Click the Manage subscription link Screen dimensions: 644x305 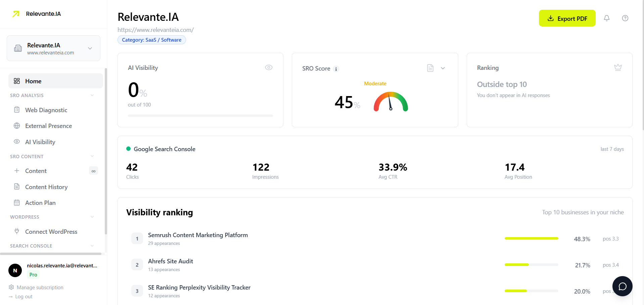pyautogui.click(x=40, y=288)
